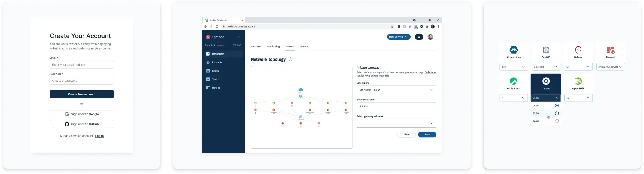The width and height of the screenshot is (644, 174).
Task: Select the Ubuntu logo tile
Action: (x=546, y=81)
